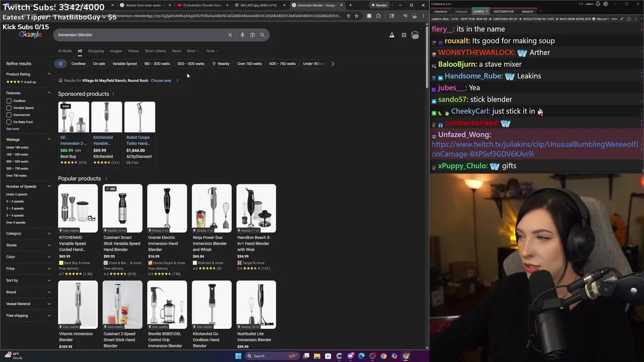The image size is (644, 362).
Task: Clear the Google search box text
Action: pos(230,35)
